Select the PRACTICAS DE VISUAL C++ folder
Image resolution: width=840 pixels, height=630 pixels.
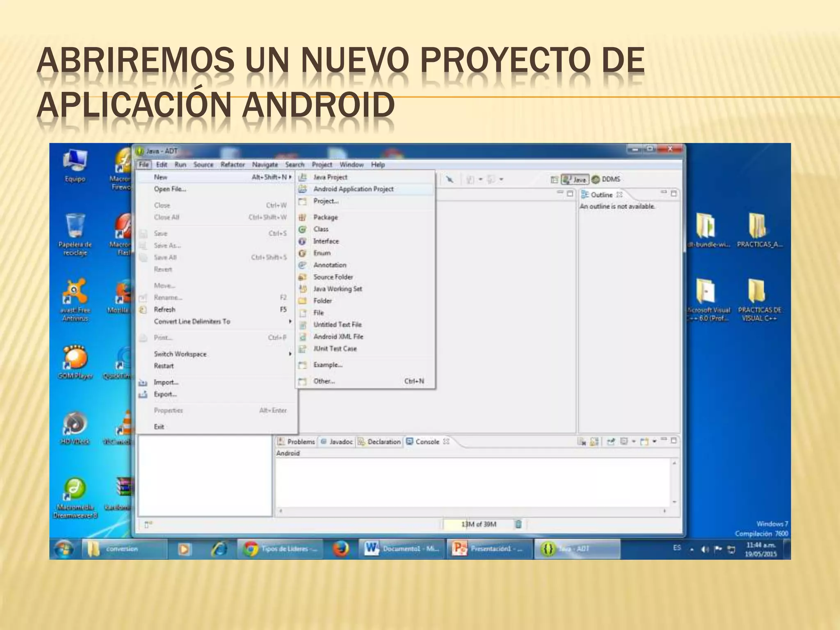759,300
